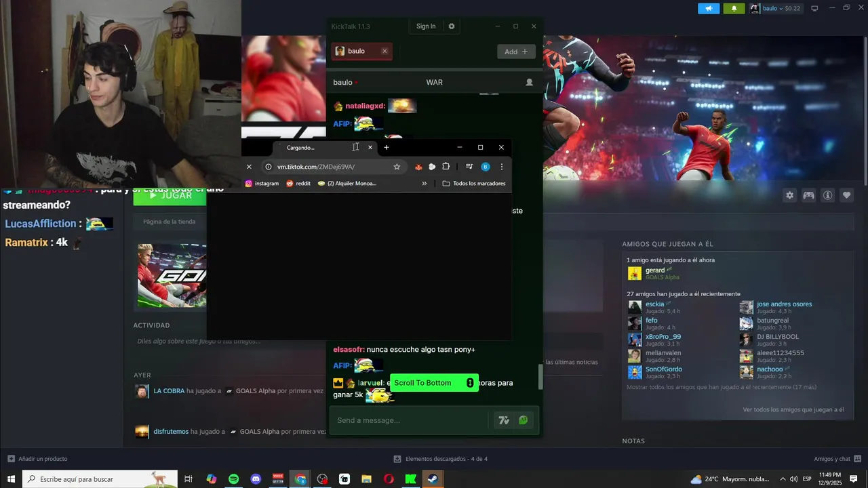Screen dimensions: 868x488
Task: Open Chrome extensions puzzle icon
Action: [446, 167]
